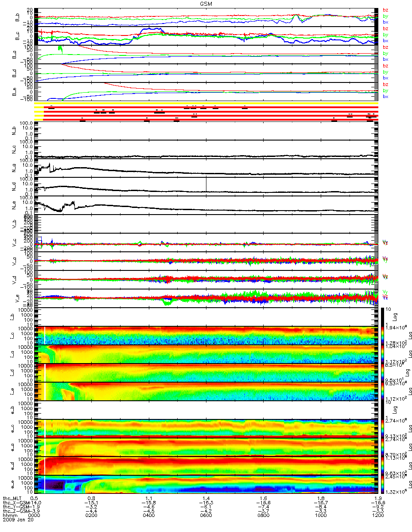Click the N_b density axis label
The height and width of the screenshot is (532, 412).
15,131
